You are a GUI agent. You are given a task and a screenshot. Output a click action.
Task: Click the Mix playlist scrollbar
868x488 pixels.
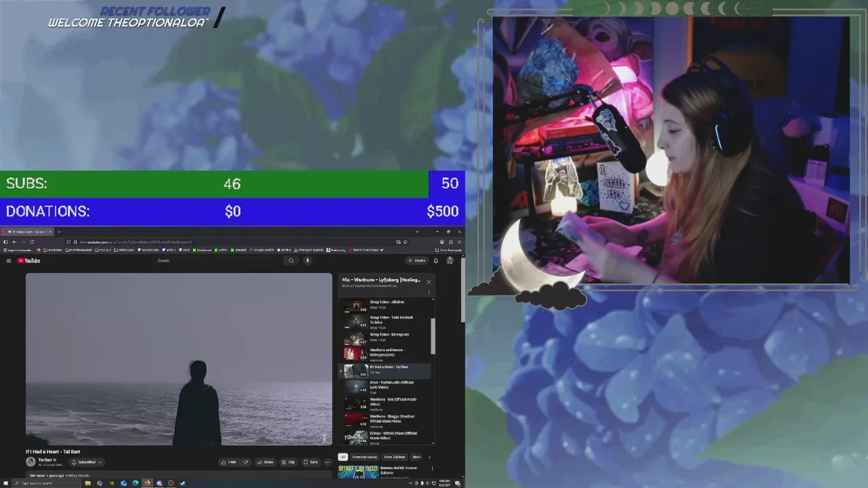(433, 336)
